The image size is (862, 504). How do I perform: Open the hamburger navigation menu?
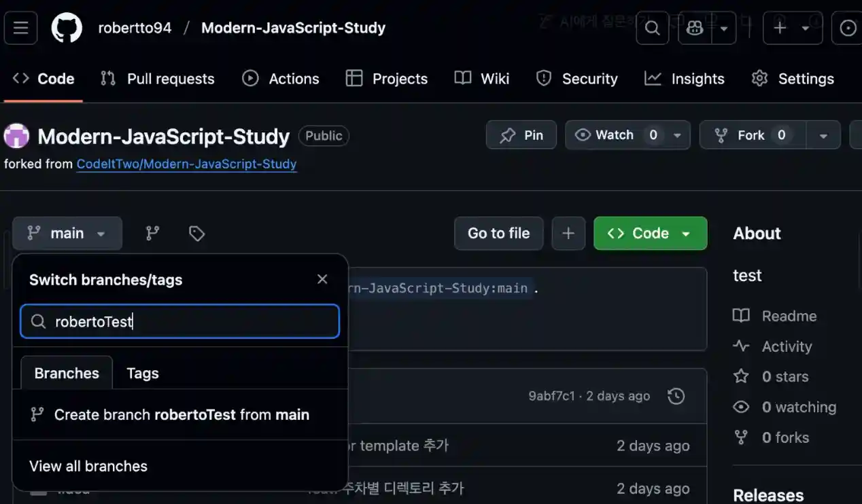[20, 28]
